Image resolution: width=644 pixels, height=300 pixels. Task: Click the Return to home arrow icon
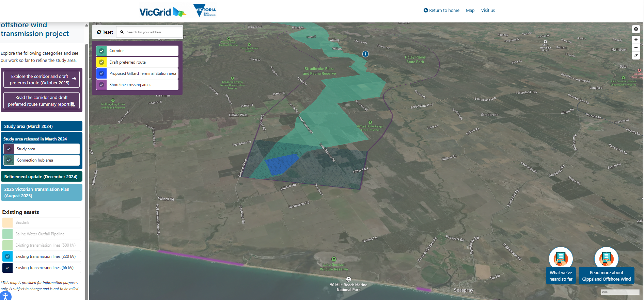[x=426, y=10]
